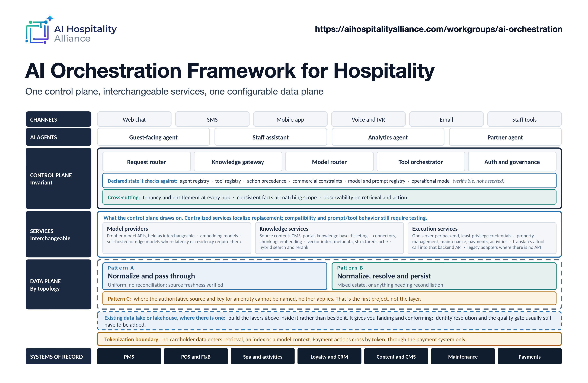Select the Knowledge gateway component
588x383 pixels.
click(x=238, y=162)
